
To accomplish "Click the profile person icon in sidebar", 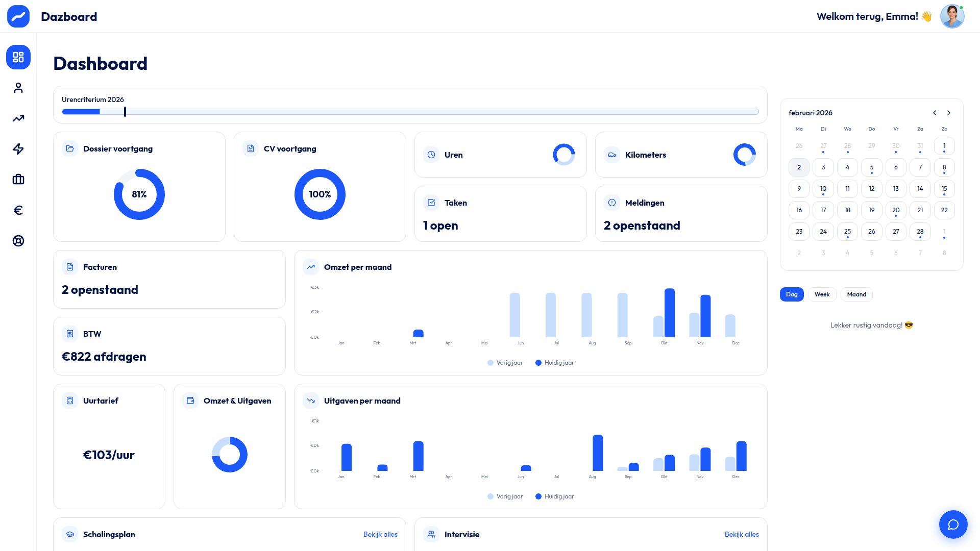I will tap(18, 88).
